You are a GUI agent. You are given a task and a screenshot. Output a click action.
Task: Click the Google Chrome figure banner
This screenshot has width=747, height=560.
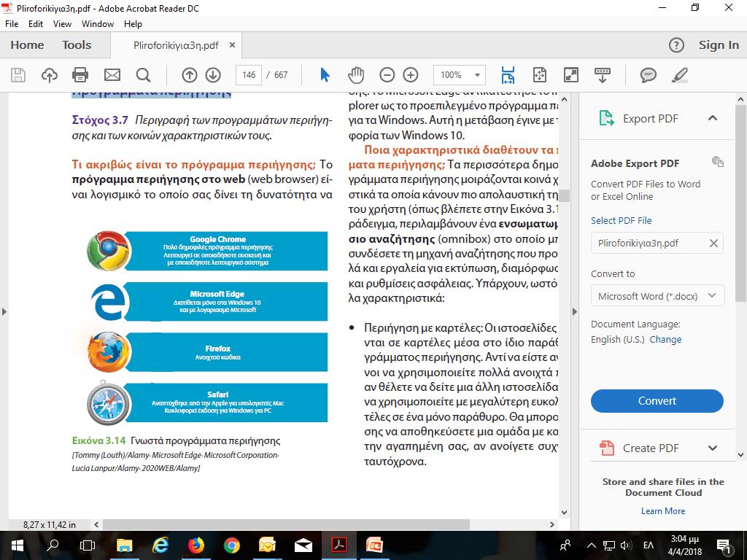pos(226,251)
